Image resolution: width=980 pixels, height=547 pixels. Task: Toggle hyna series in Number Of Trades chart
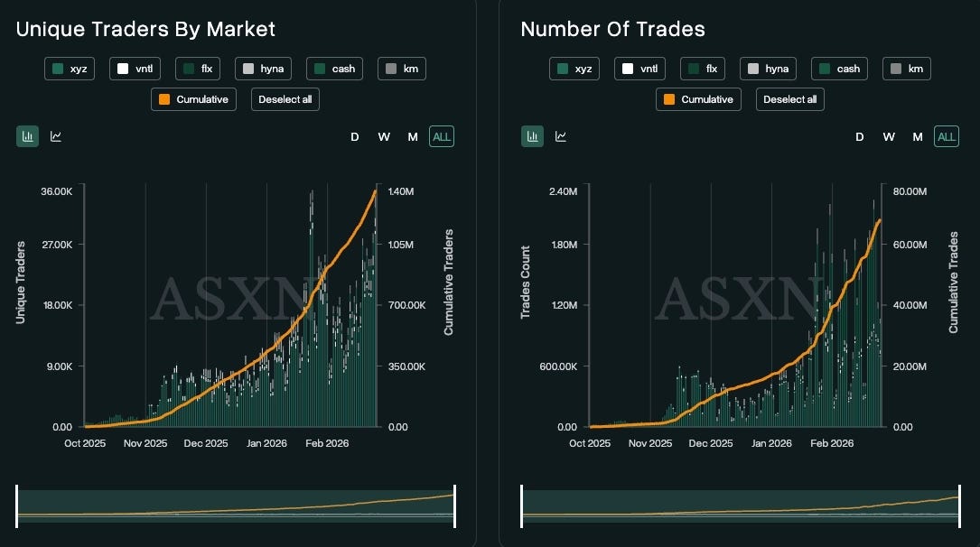[768, 69]
